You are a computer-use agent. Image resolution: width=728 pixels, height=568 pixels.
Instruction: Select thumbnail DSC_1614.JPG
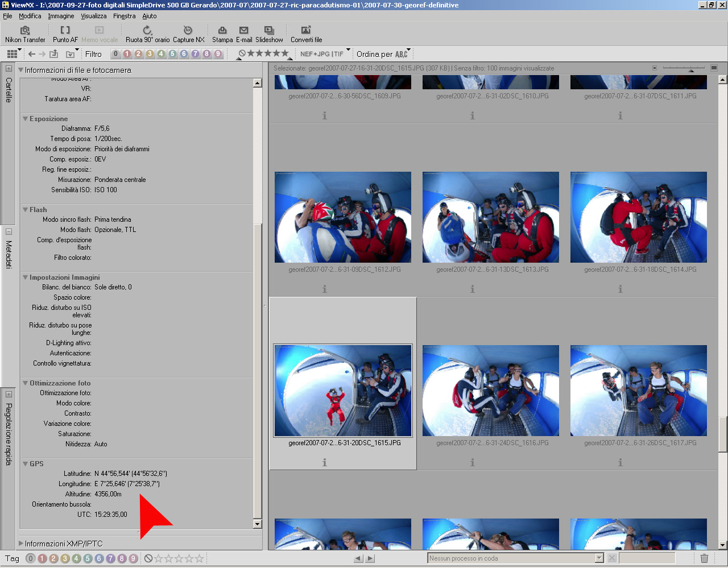point(639,217)
